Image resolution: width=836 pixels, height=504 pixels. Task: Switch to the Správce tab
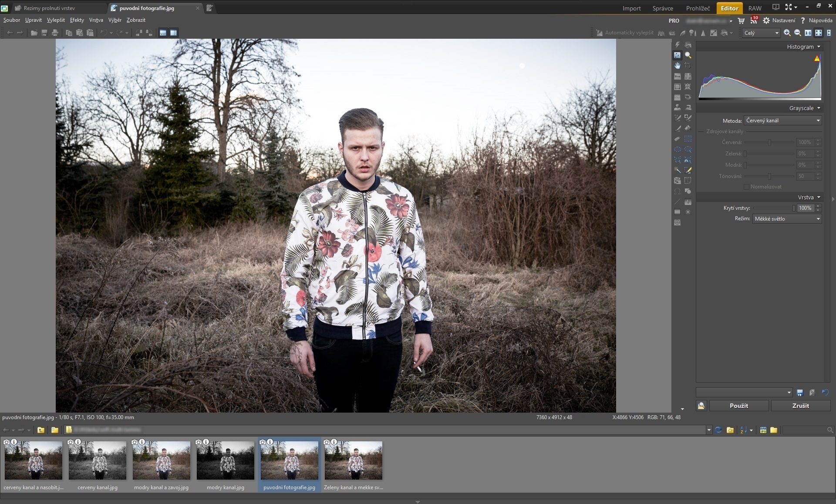(663, 8)
